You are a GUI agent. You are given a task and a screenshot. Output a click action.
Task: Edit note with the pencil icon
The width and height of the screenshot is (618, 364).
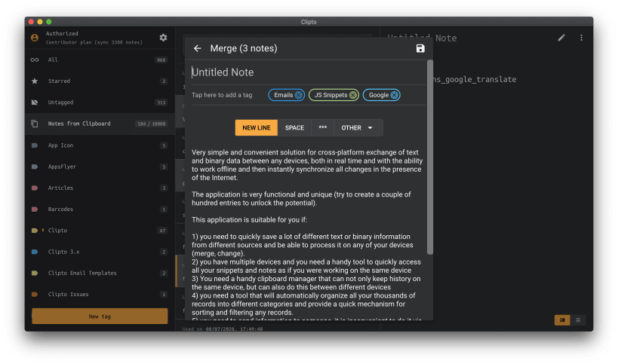[x=561, y=38]
